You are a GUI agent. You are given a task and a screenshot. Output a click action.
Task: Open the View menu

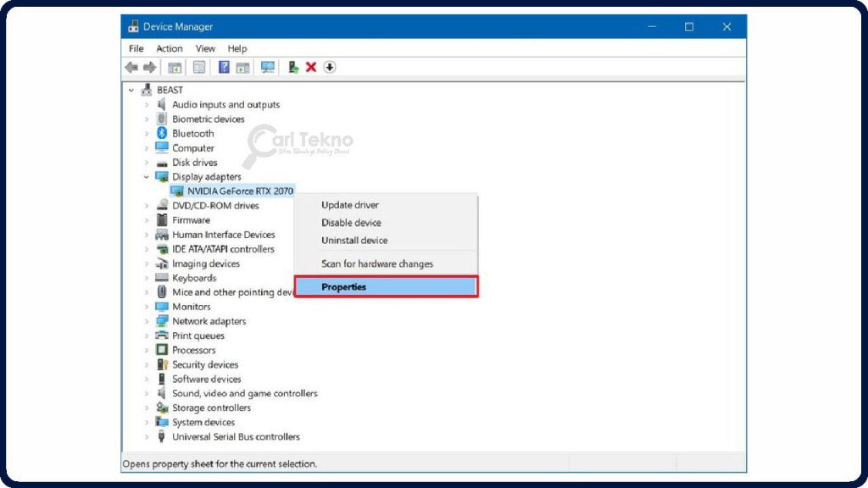(205, 48)
